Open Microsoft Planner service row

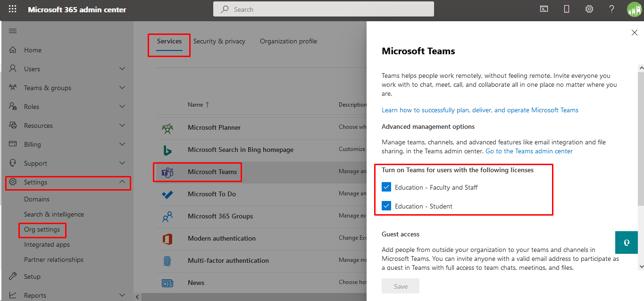261,127
